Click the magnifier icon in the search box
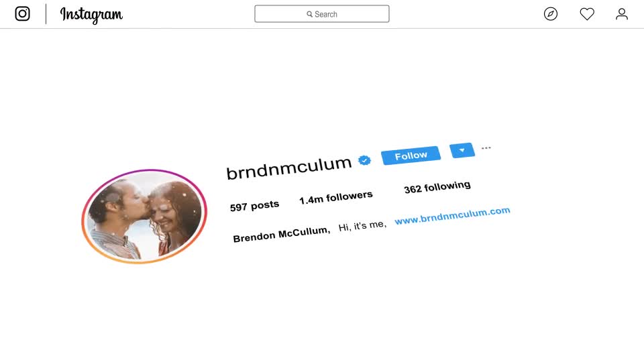This screenshot has height=362, width=644. pyautogui.click(x=309, y=14)
